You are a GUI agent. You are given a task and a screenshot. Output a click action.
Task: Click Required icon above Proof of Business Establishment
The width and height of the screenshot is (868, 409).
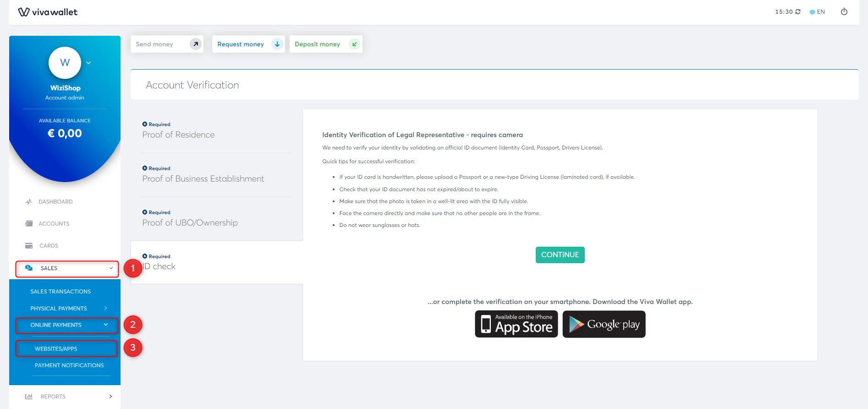145,168
